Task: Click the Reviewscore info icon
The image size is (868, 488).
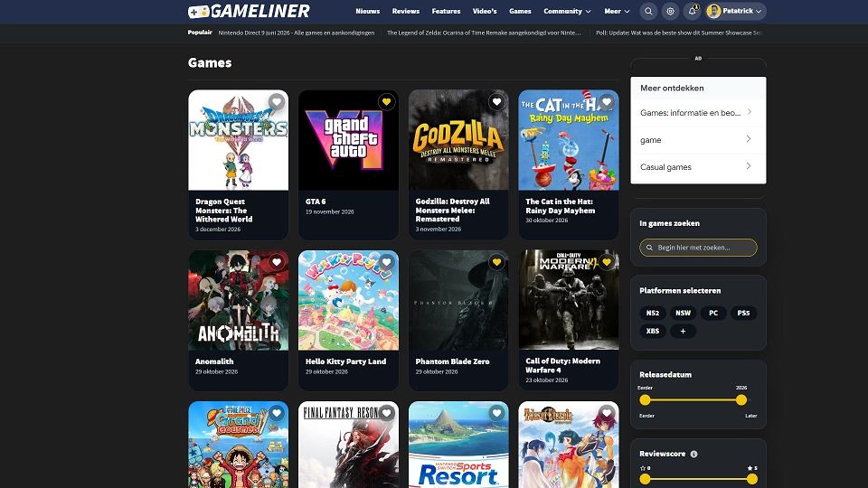Action: click(x=693, y=454)
